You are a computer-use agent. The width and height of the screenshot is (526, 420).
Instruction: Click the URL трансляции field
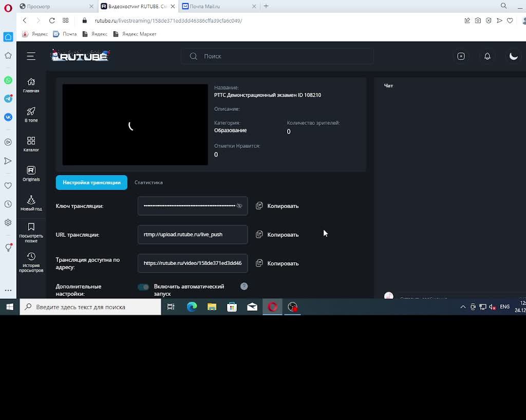pos(193,235)
